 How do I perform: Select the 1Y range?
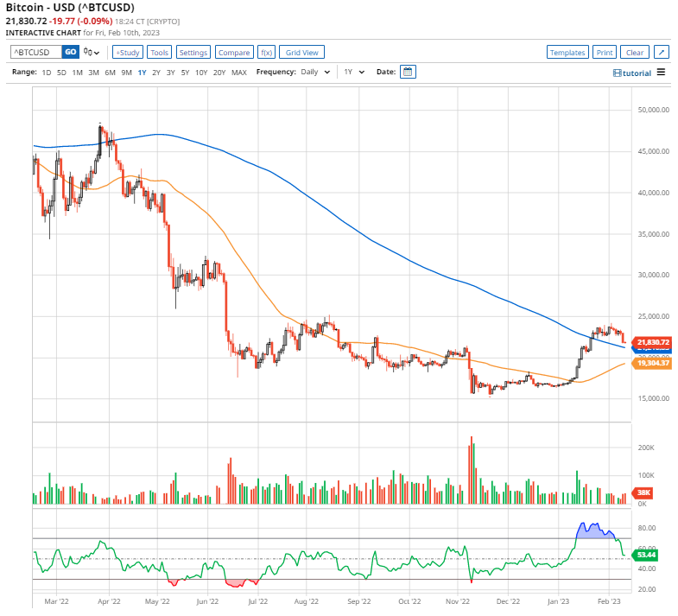point(142,73)
